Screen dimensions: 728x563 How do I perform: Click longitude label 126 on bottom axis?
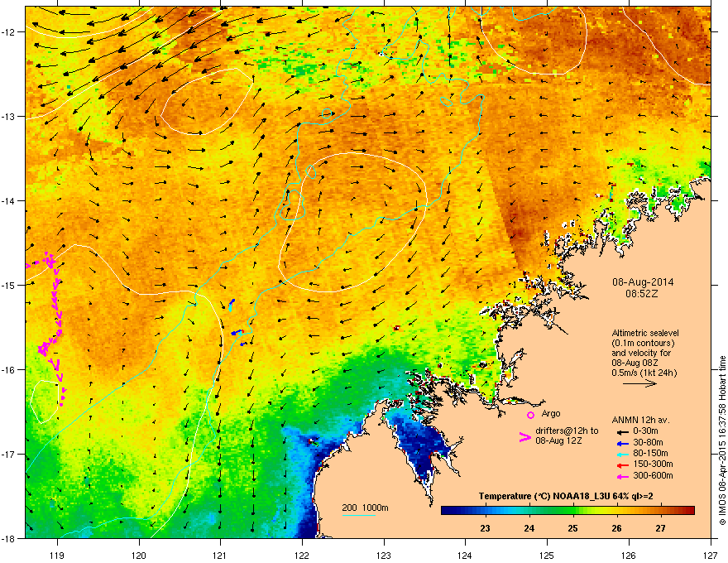629,555
